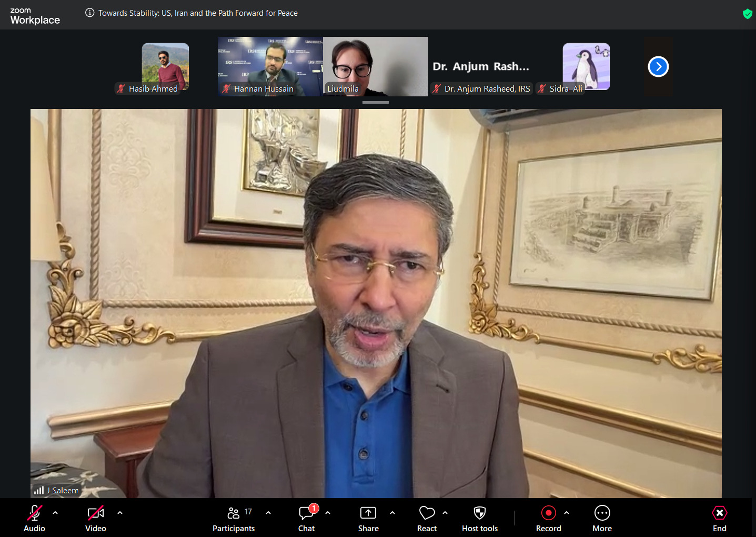Click muted mic icon beside Dr. Anjum Rasheed, IRS
Viewport: 756px width, 537px height.
click(x=437, y=88)
